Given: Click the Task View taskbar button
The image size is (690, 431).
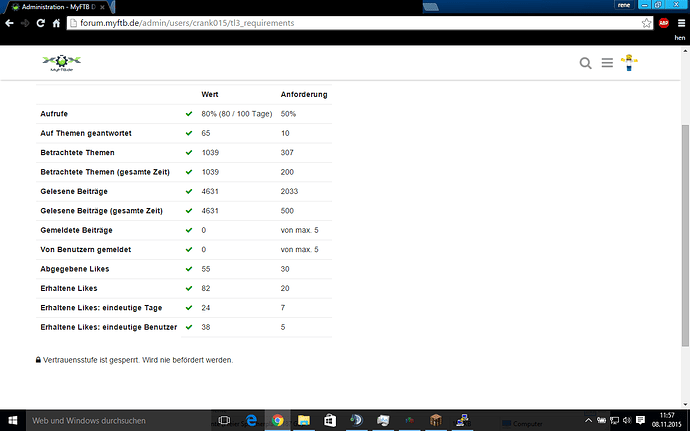Looking at the screenshot, I should tap(224, 420).
